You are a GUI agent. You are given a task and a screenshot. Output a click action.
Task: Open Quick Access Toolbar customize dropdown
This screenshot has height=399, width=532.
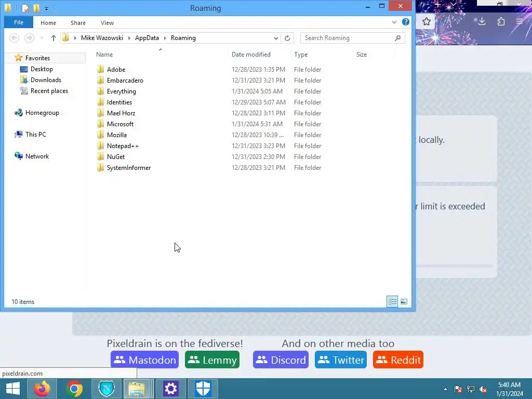[46, 8]
